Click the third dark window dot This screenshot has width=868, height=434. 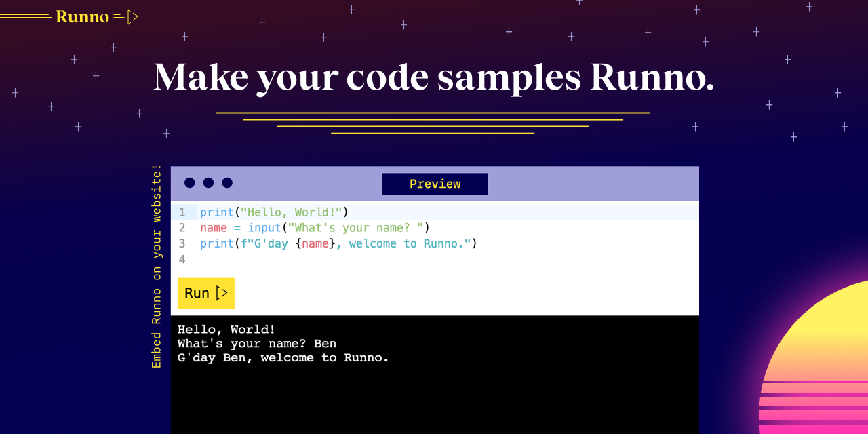click(227, 182)
